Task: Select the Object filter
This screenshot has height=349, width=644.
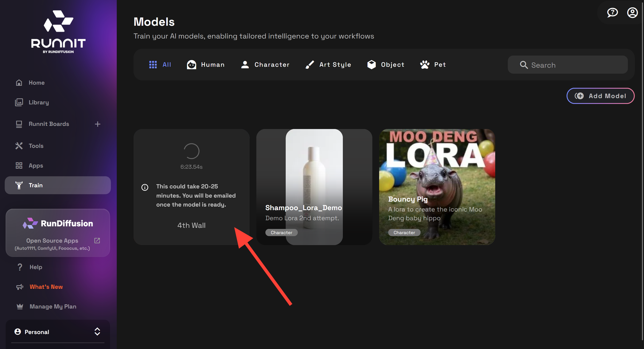Action: (x=385, y=64)
